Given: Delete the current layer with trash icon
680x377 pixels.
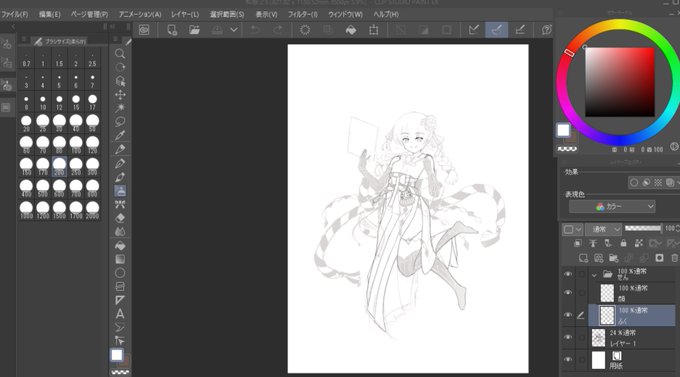Looking at the screenshot, I should click(x=674, y=258).
